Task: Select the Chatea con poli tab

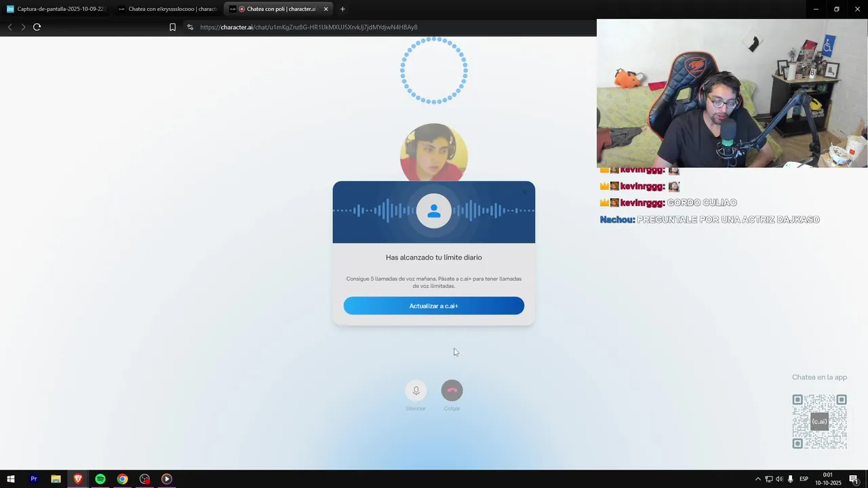Action: tap(277, 9)
